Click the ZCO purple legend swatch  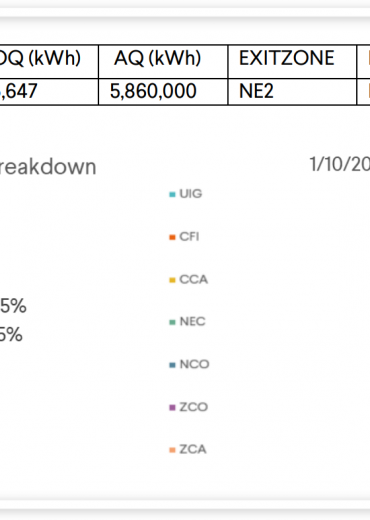pyautogui.click(x=172, y=407)
